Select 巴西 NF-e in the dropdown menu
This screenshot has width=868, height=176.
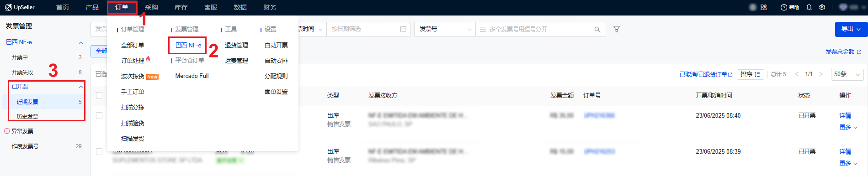coord(188,45)
